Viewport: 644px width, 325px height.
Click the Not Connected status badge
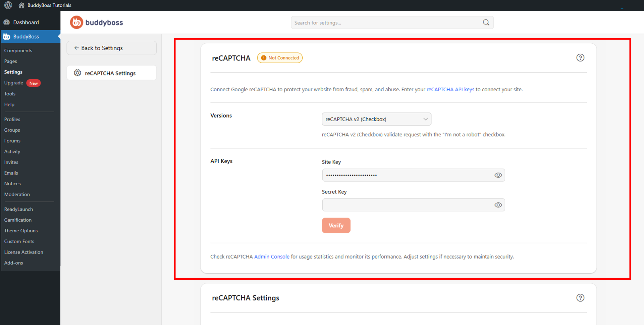click(280, 58)
